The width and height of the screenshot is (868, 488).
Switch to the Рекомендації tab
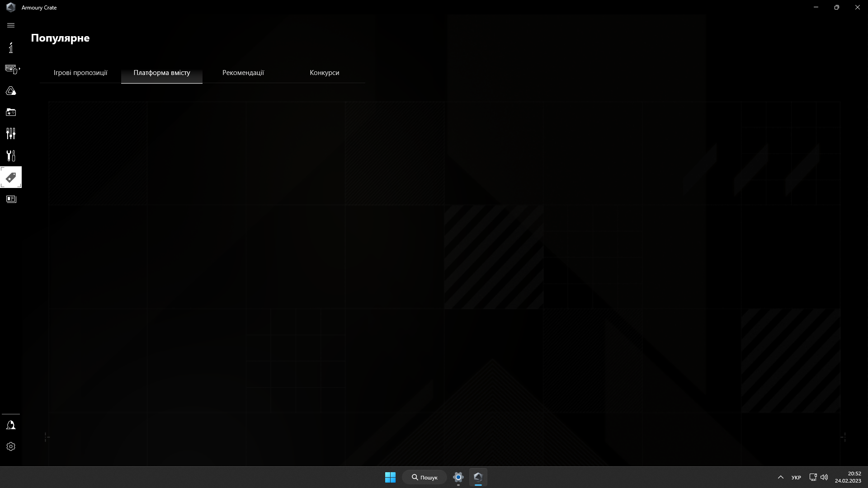point(243,73)
